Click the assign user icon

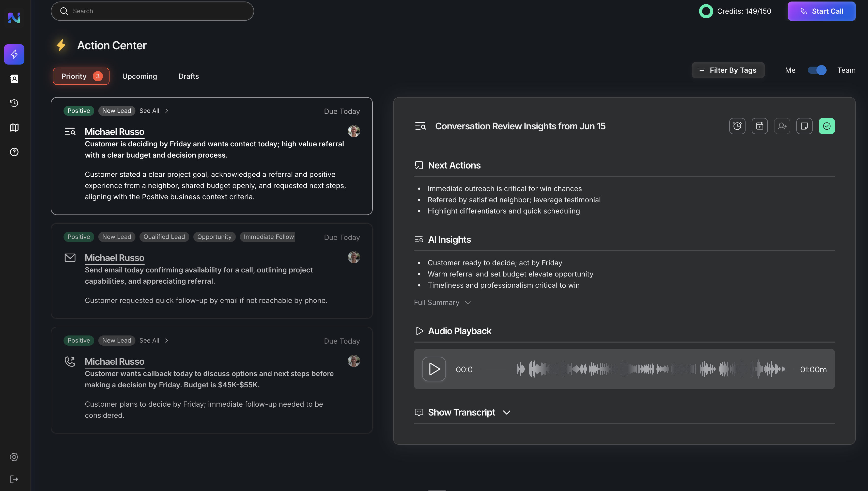pos(782,126)
